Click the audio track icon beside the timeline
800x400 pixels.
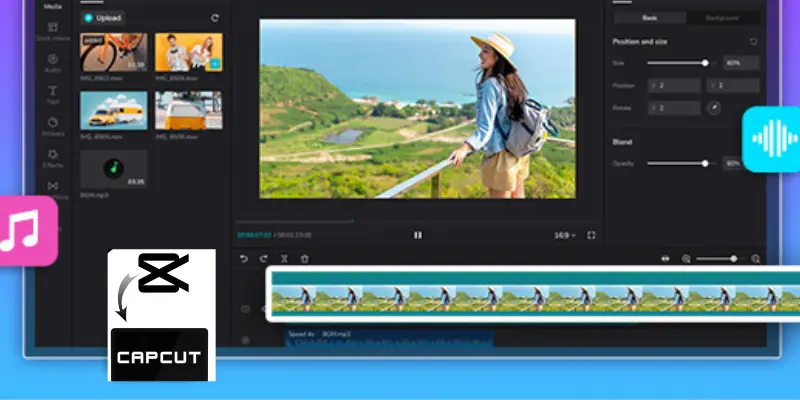245,340
